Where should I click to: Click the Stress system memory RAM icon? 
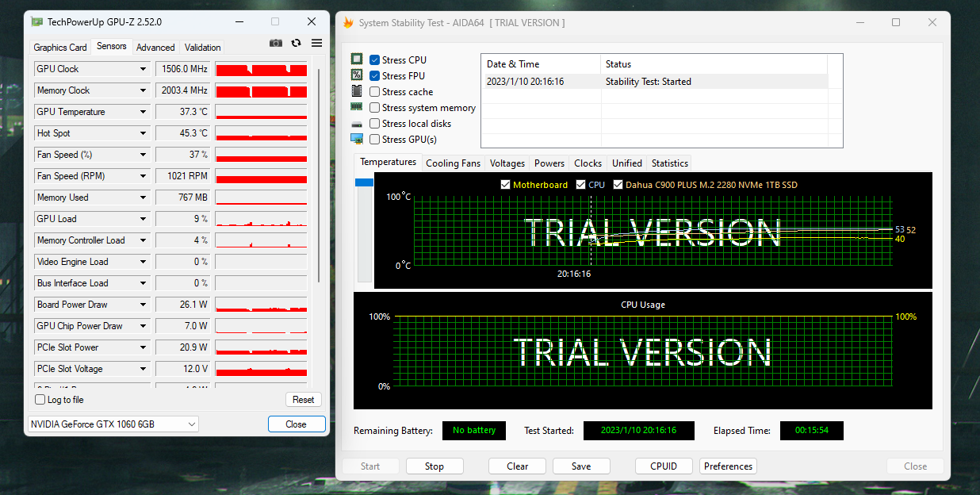click(357, 107)
